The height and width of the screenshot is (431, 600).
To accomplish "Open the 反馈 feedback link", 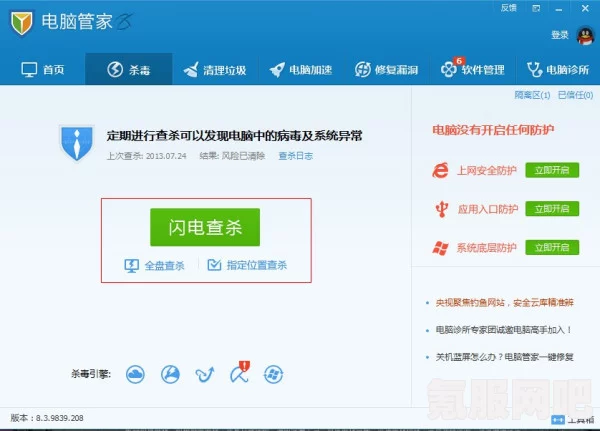I will click(x=509, y=8).
